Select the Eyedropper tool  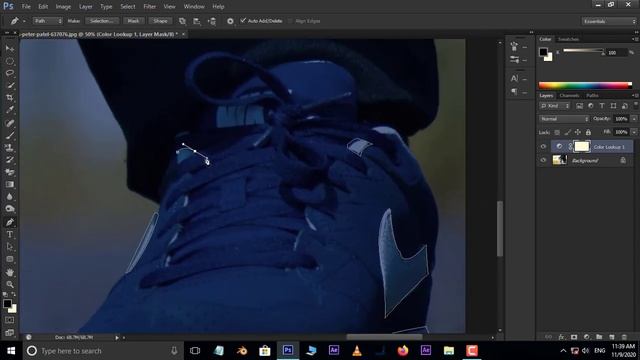coord(10,110)
